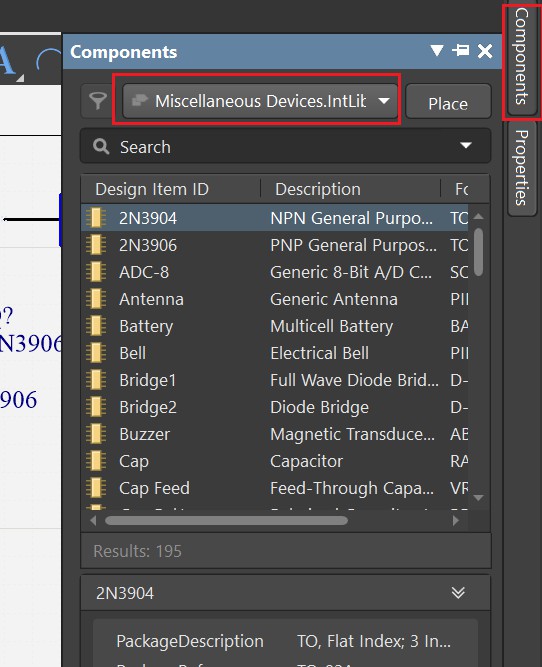Click the Diode Bridge description cell
This screenshot has width=542, height=667.
click(319, 407)
